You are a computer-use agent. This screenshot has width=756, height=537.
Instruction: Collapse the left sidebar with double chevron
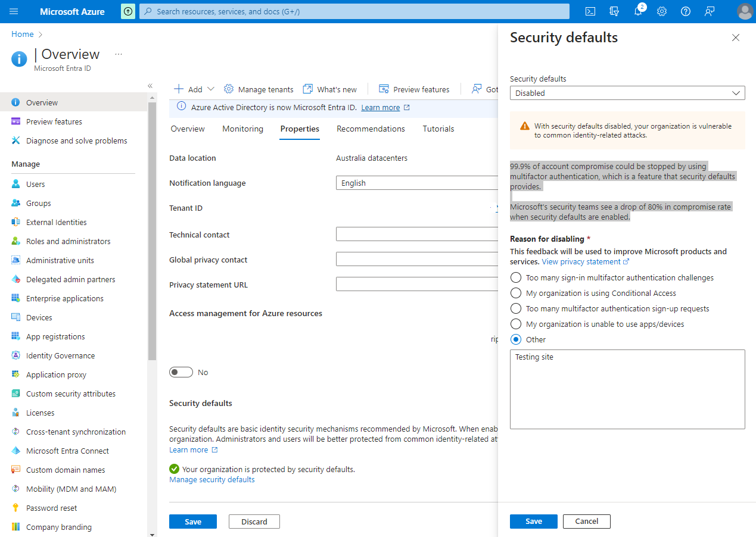[x=150, y=86]
